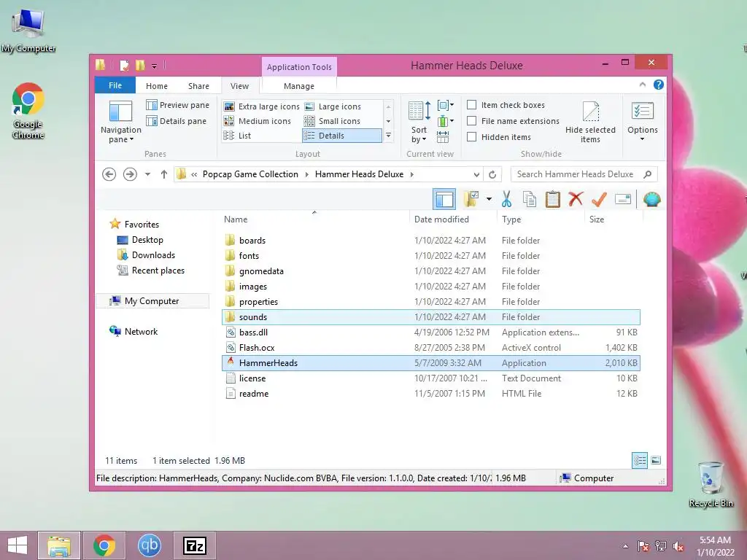Toggle the Preview pane
This screenshot has height=560, width=747.
click(178, 105)
